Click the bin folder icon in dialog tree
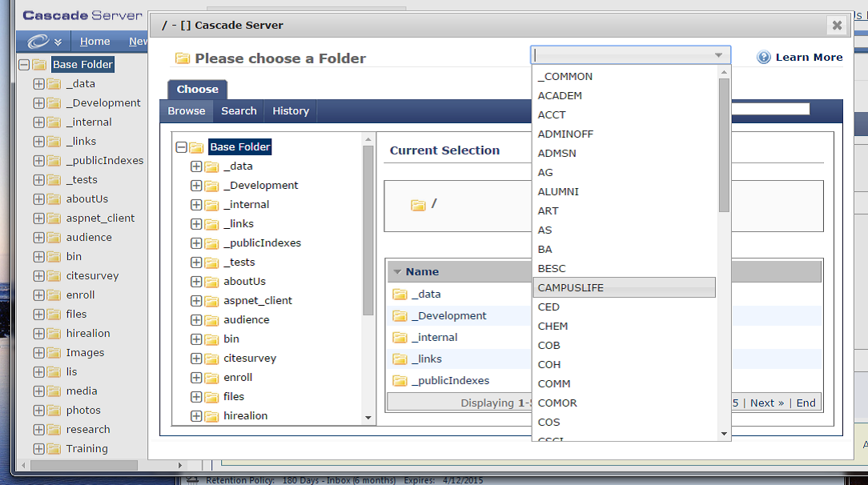The height and width of the screenshot is (485, 868). [x=211, y=339]
